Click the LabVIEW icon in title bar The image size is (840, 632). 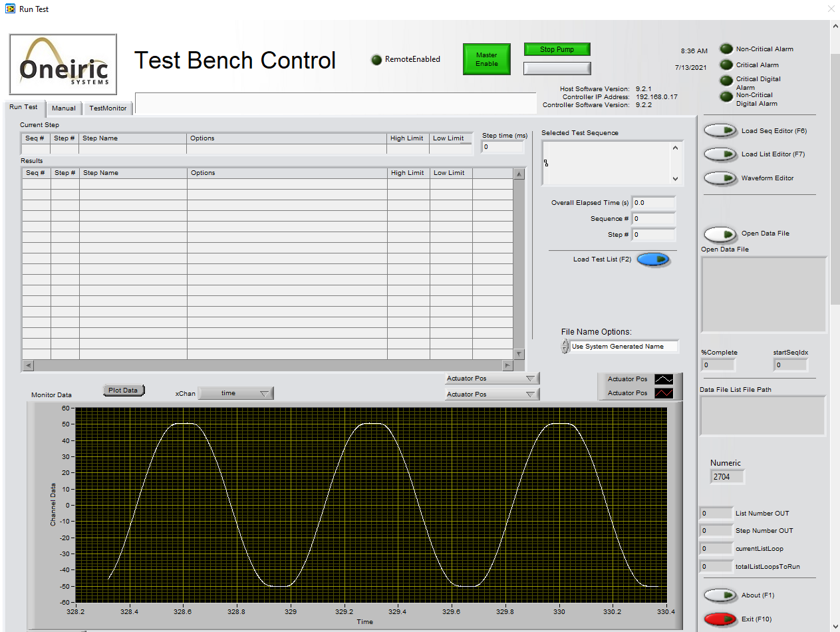(10, 9)
